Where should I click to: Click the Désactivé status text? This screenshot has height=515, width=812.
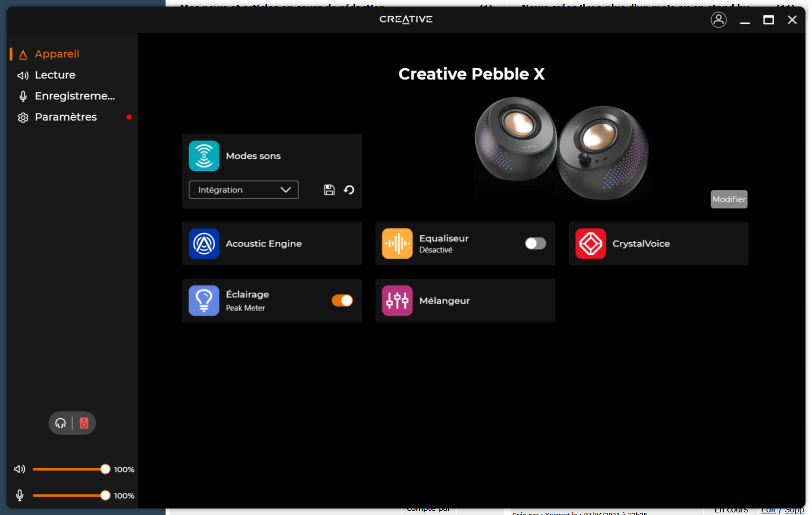point(436,250)
